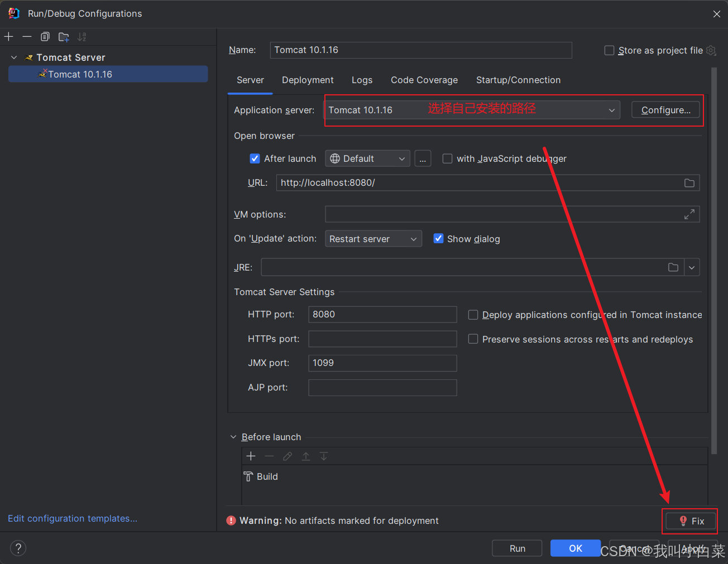728x564 pixels.
Task: Expand the VM options field
Action: 689,214
